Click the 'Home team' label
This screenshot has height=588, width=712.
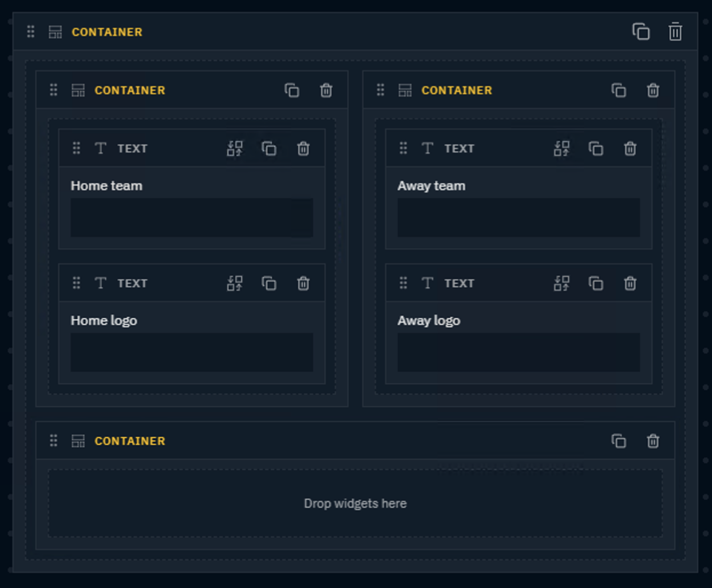coord(106,185)
